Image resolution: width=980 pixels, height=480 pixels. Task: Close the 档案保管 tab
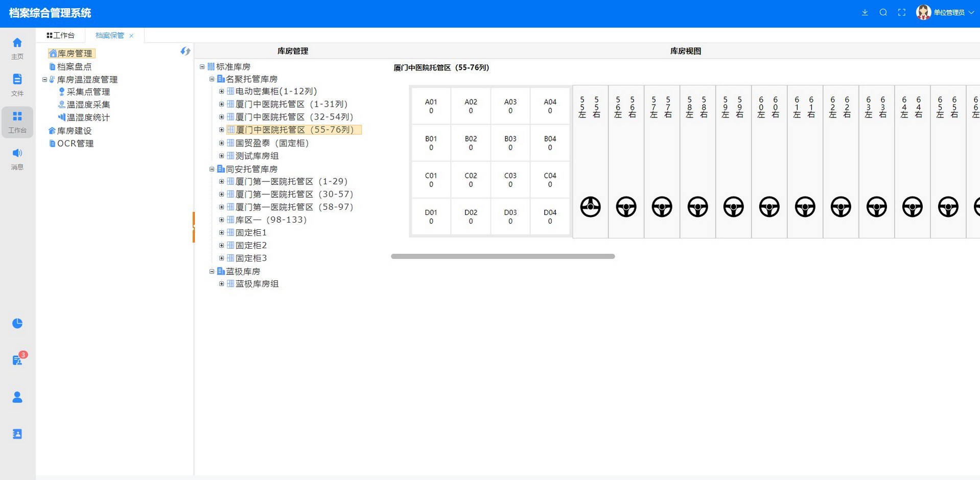[x=131, y=36]
